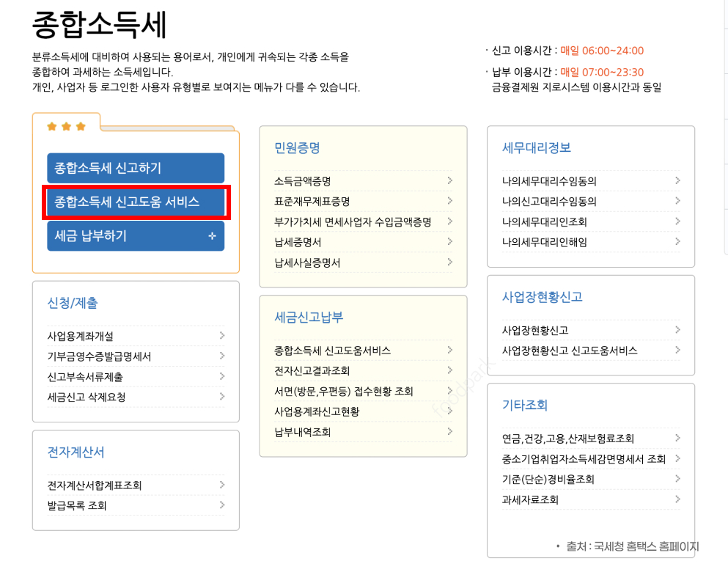Select the highlighted 종합소득세 신고도움 서비스 button
The width and height of the screenshot is (728, 572).
[x=136, y=202]
